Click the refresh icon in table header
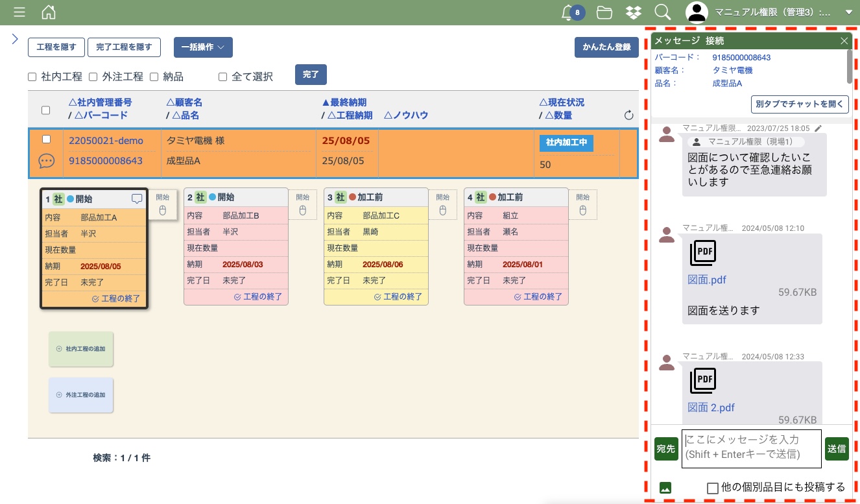Image resolution: width=860 pixels, height=504 pixels. coord(628,115)
